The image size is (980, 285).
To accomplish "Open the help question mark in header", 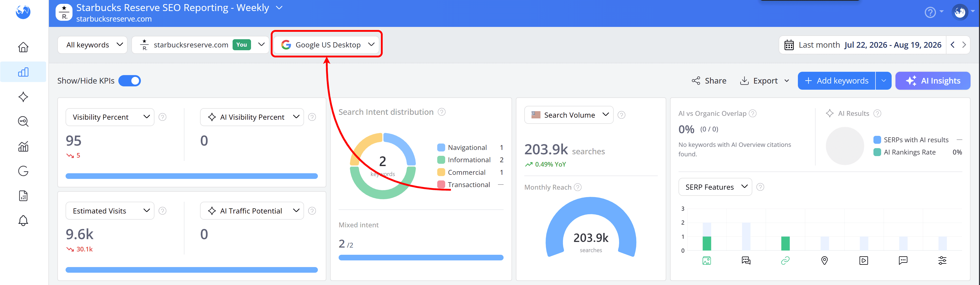I will [930, 13].
